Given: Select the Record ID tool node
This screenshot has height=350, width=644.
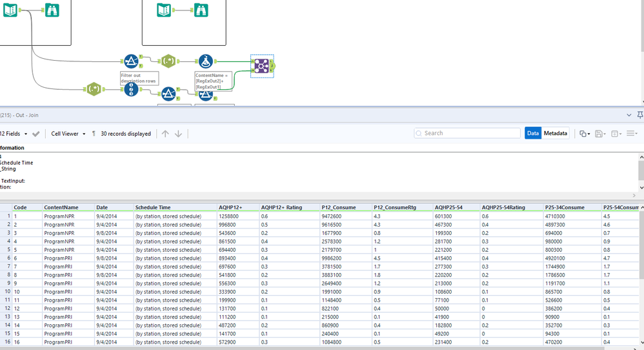Looking at the screenshot, I should [x=131, y=89].
